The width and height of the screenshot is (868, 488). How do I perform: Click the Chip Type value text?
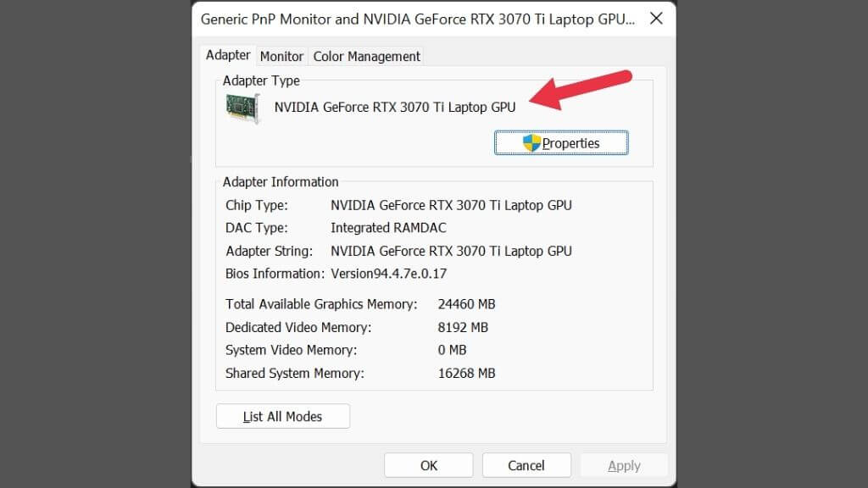(451, 205)
